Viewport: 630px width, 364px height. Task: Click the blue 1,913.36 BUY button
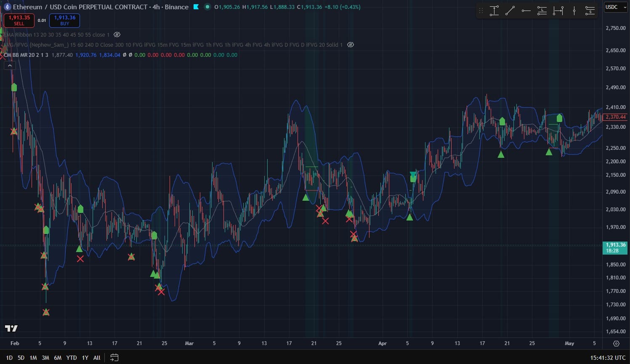pos(64,20)
